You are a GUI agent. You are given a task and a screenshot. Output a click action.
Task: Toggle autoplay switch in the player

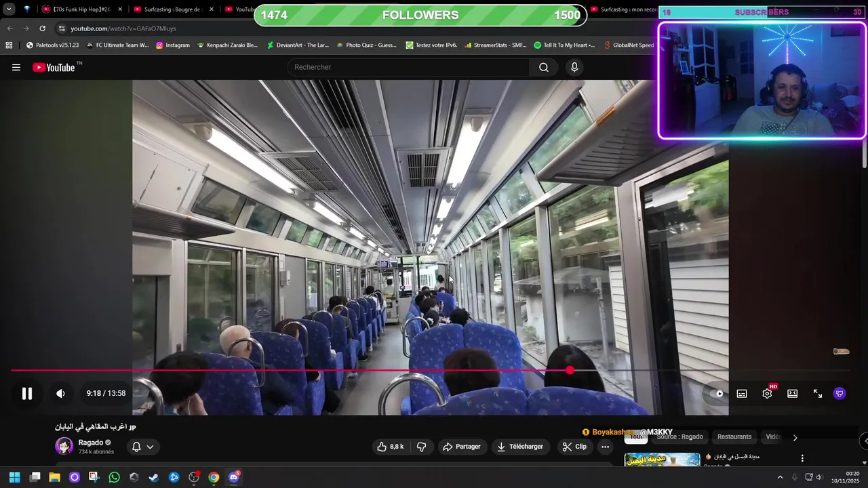717,394
